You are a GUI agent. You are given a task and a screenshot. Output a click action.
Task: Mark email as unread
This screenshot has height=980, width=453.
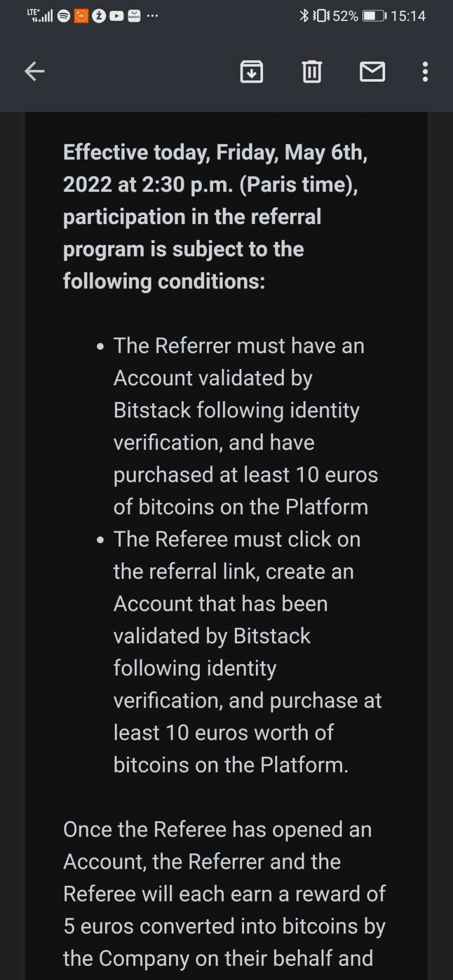point(372,71)
